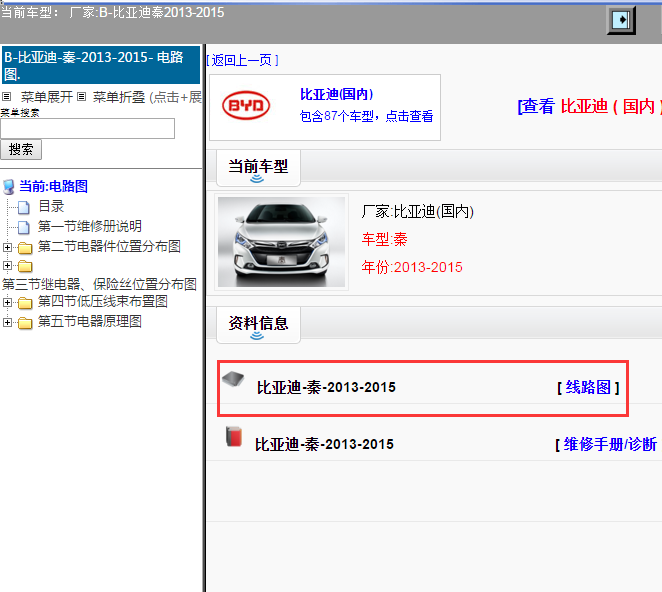Select 第五节电器原理图 label
The height and width of the screenshot is (592, 662).
90,321
